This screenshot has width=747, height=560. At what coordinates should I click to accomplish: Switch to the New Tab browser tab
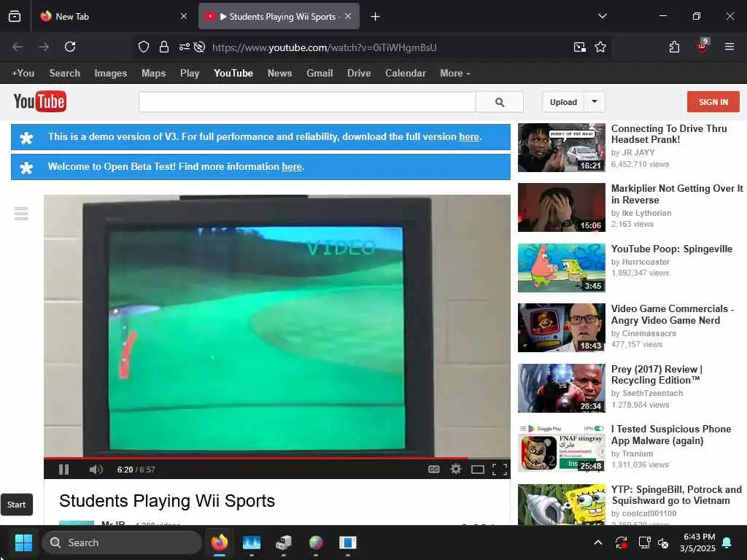click(113, 17)
